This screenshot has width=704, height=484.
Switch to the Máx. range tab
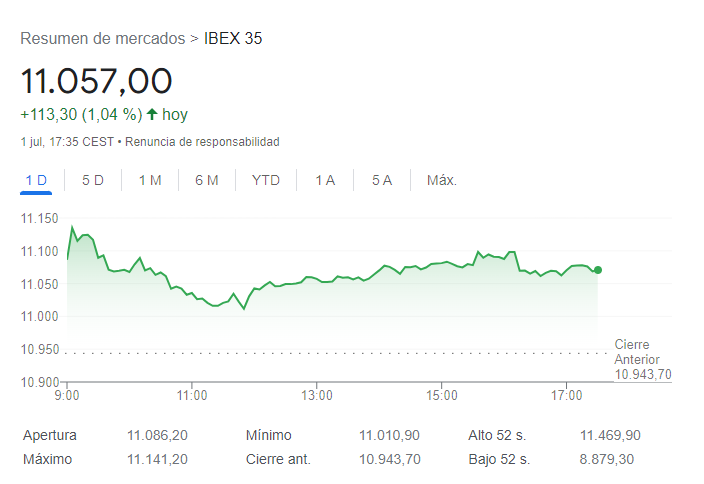click(x=442, y=180)
